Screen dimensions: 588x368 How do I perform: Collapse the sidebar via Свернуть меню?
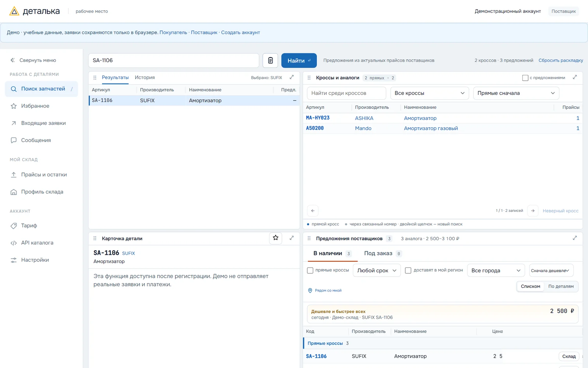coord(33,60)
